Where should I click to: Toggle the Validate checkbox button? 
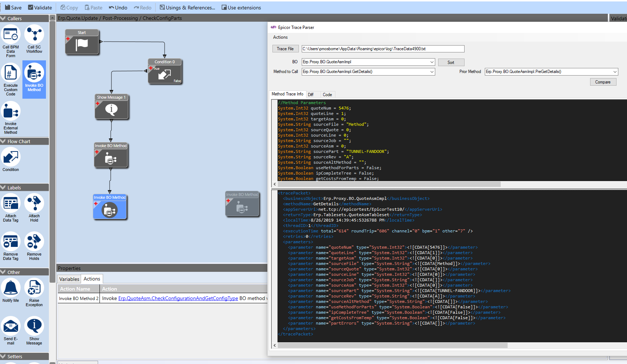40,8
